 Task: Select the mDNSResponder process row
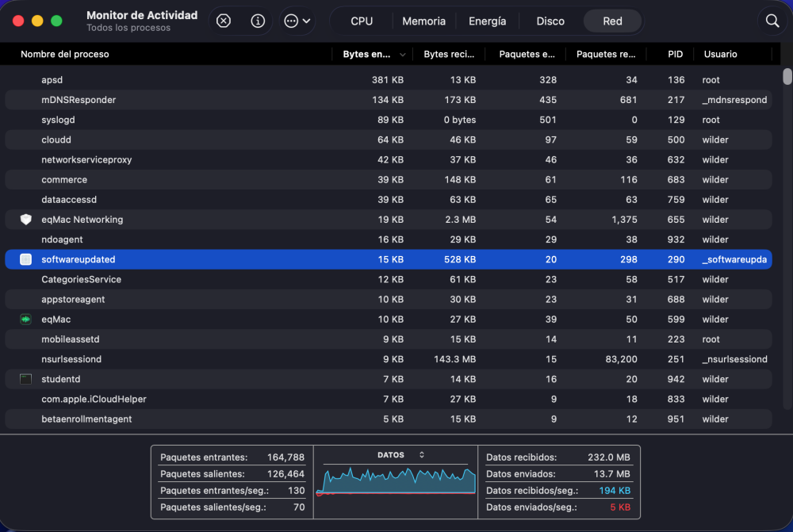(389, 100)
